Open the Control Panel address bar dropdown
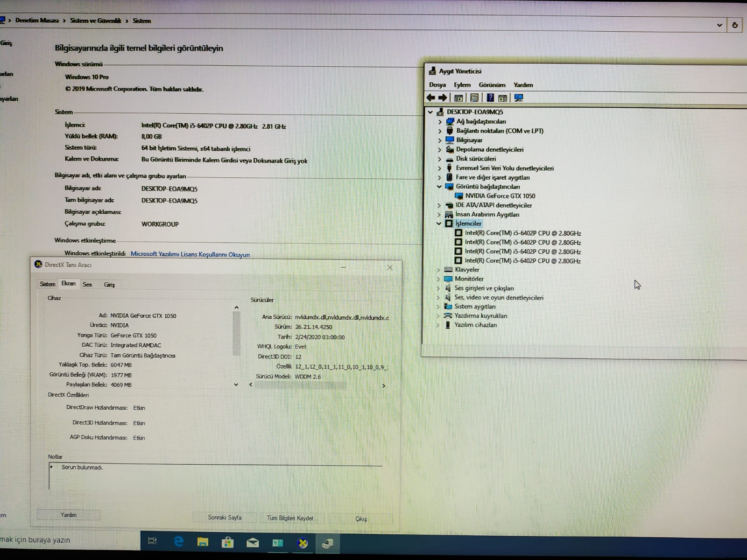The height and width of the screenshot is (560, 747). tap(719, 25)
